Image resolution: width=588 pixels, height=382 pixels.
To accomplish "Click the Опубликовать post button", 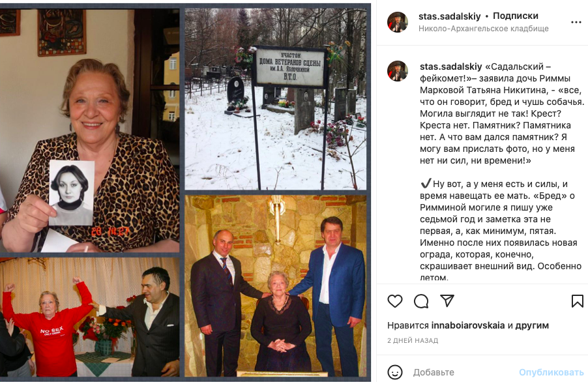I will pos(551,372).
